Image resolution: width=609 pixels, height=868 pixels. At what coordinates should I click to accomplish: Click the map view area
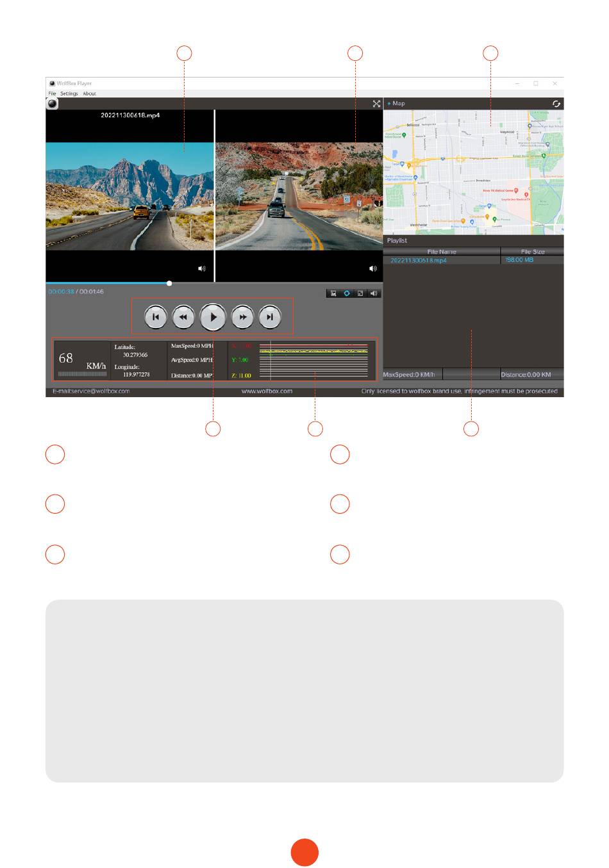coord(474,172)
